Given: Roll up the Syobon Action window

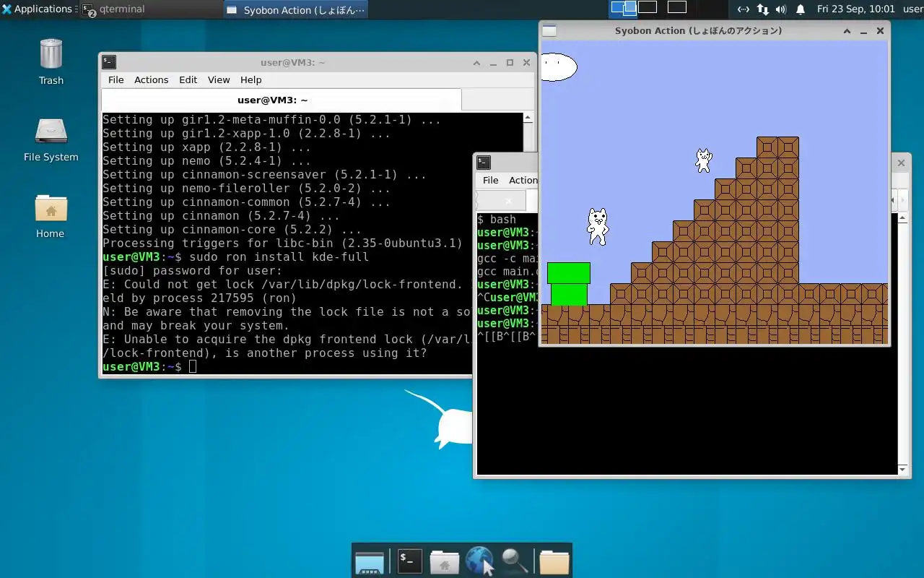Looking at the screenshot, I should [847, 31].
